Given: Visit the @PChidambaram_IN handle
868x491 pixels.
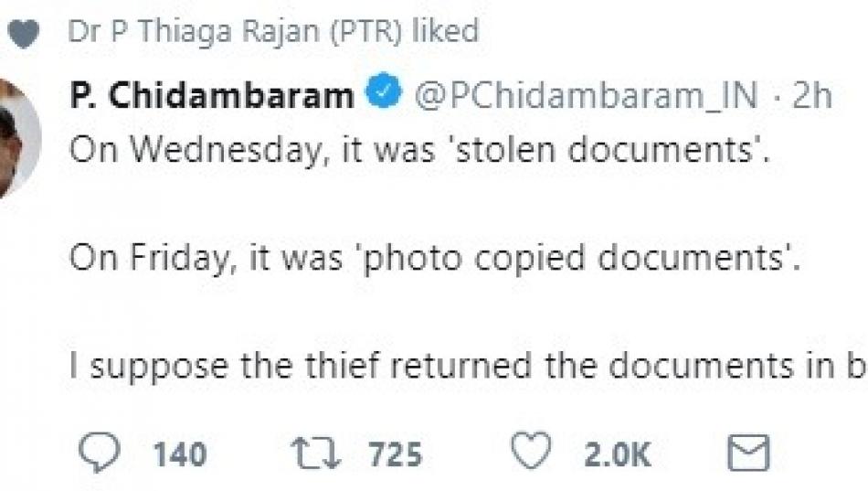Looking at the screenshot, I should click(x=587, y=95).
